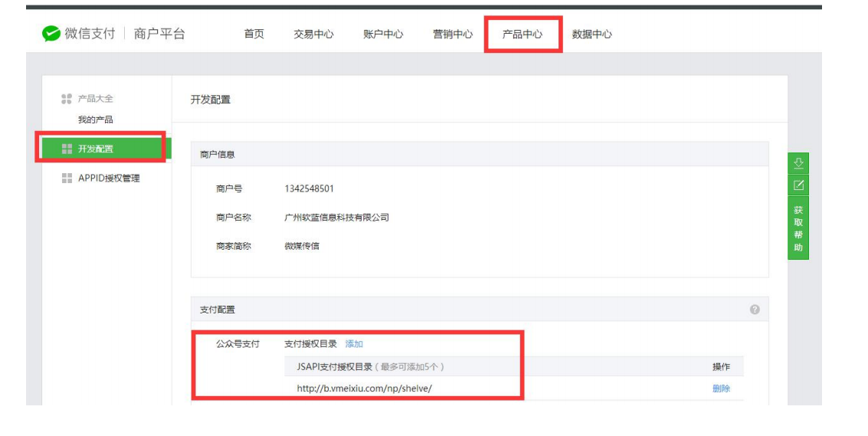This screenshot has width=868, height=436.
Task: Click the b.vmeixiu.com authorized directory URL
Action: [364, 388]
